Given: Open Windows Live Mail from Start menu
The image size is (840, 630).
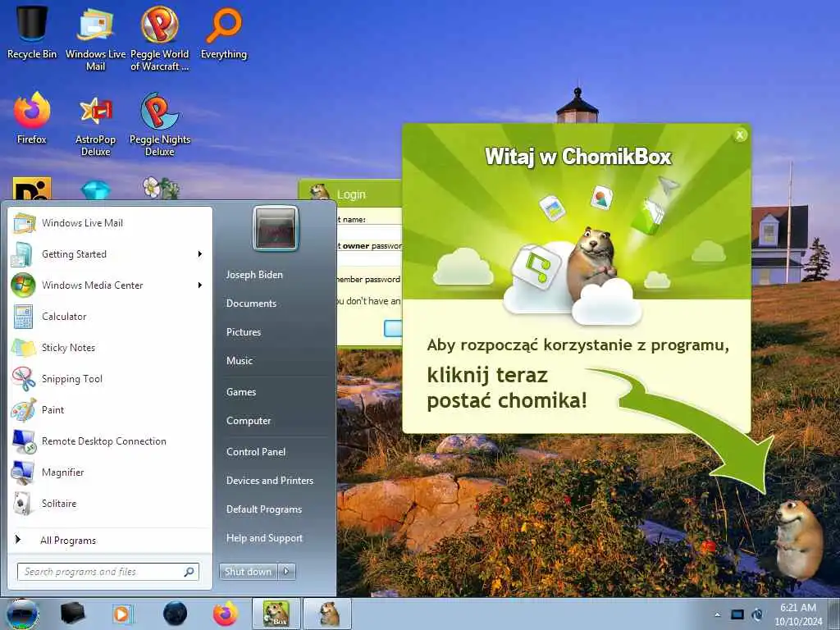Looking at the screenshot, I should point(110,223).
